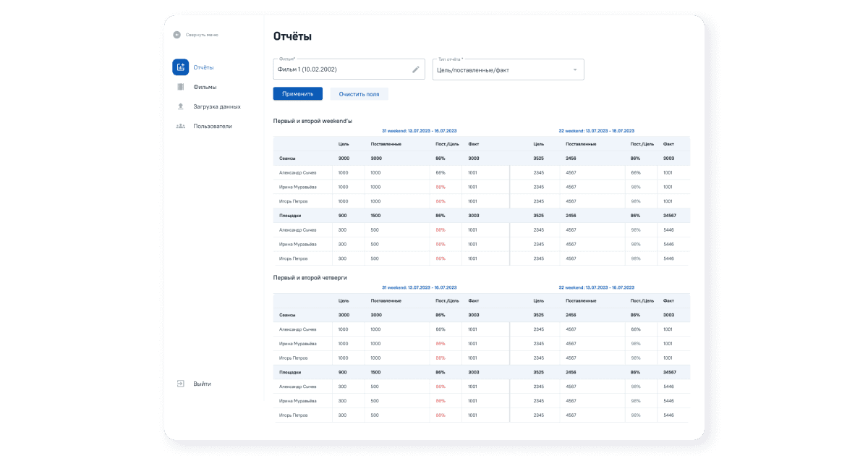The height and width of the screenshot is (456, 868).
Task: Open the Цель/поставленные/факт report type selector
Action: tap(499, 69)
